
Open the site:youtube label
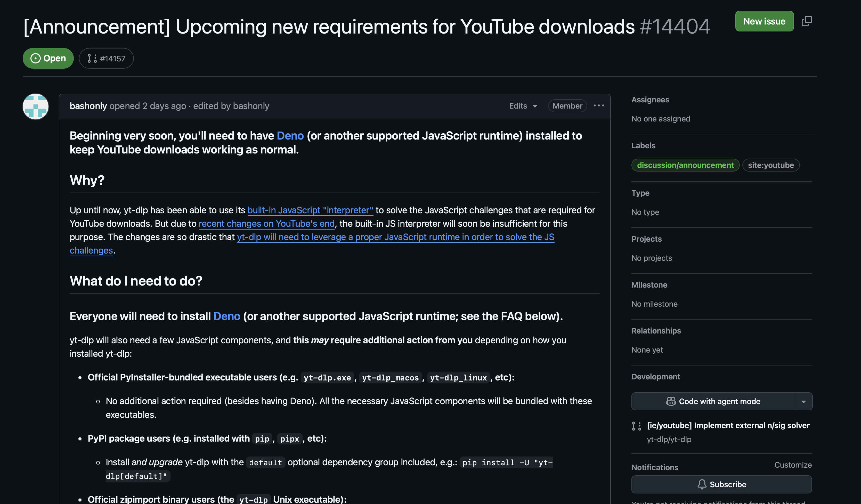[x=770, y=165]
